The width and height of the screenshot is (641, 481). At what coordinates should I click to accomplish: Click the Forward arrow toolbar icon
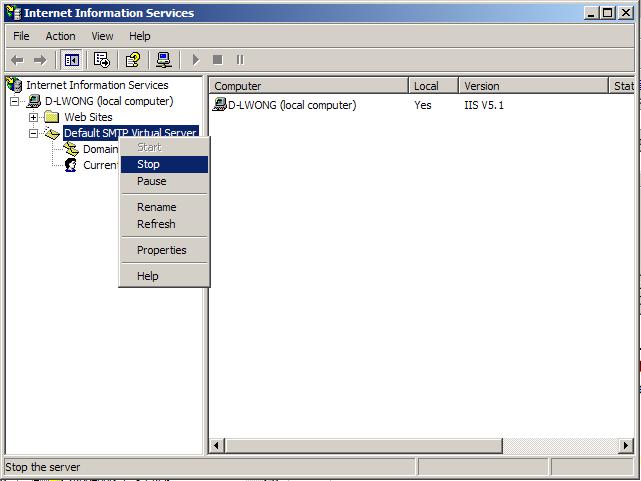pyautogui.click(x=40, y=60)
